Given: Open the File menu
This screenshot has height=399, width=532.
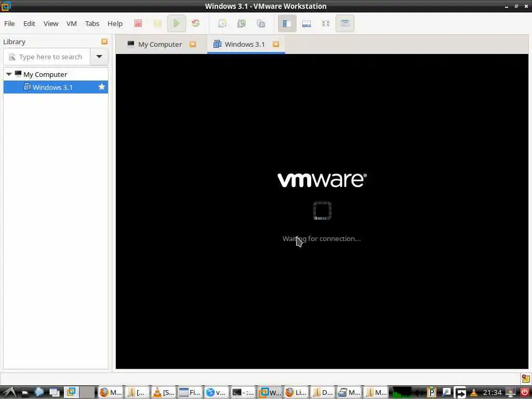Looking at the screenshot, I should pos(9,23).
